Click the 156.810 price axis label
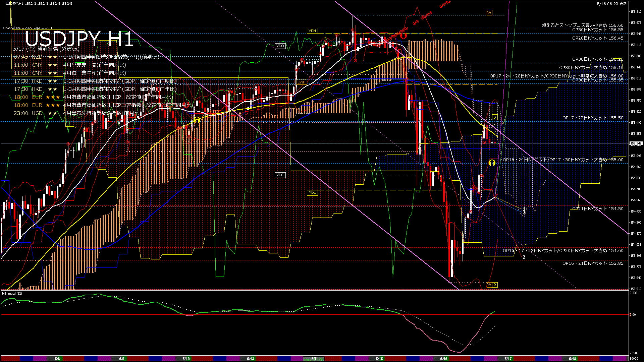 point(636,12)
